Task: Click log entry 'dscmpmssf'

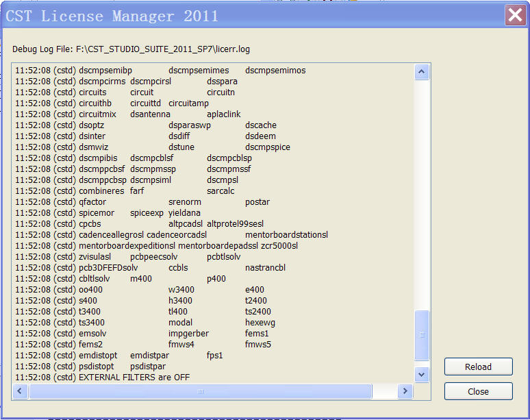Action: [229, 169]
